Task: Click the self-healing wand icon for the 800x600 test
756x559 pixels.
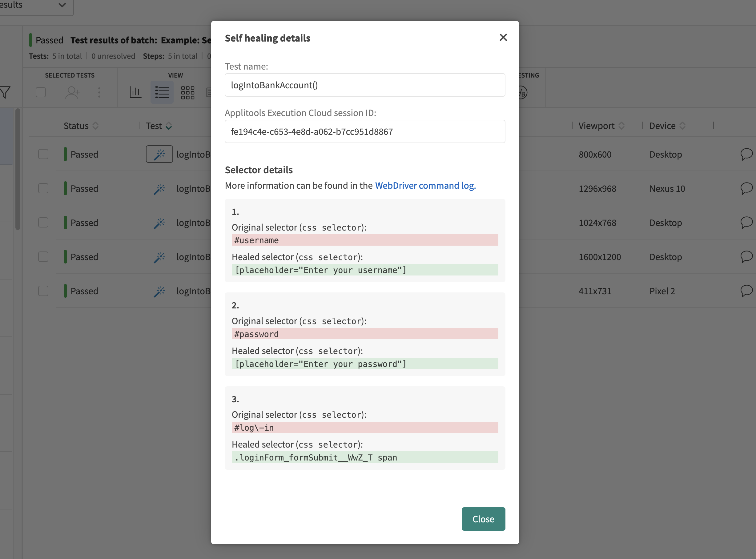Action: tap(159, 154)
